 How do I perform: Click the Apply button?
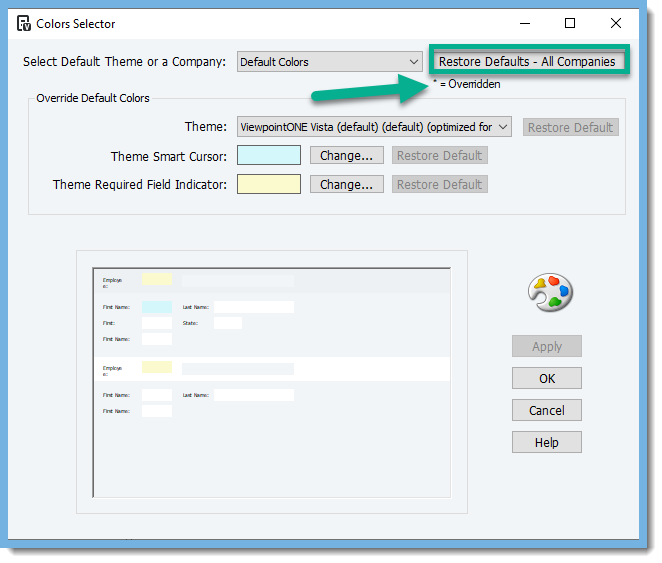click(x=547, y=346)
